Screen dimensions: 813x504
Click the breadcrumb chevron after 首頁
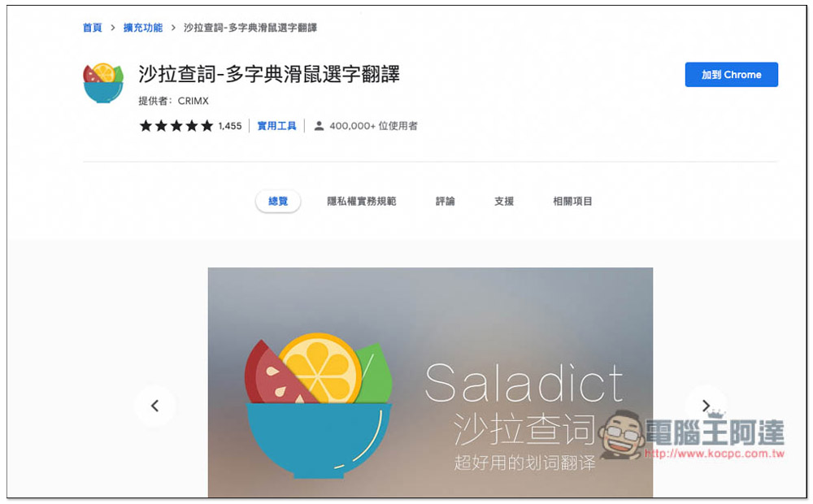point(112,28)
